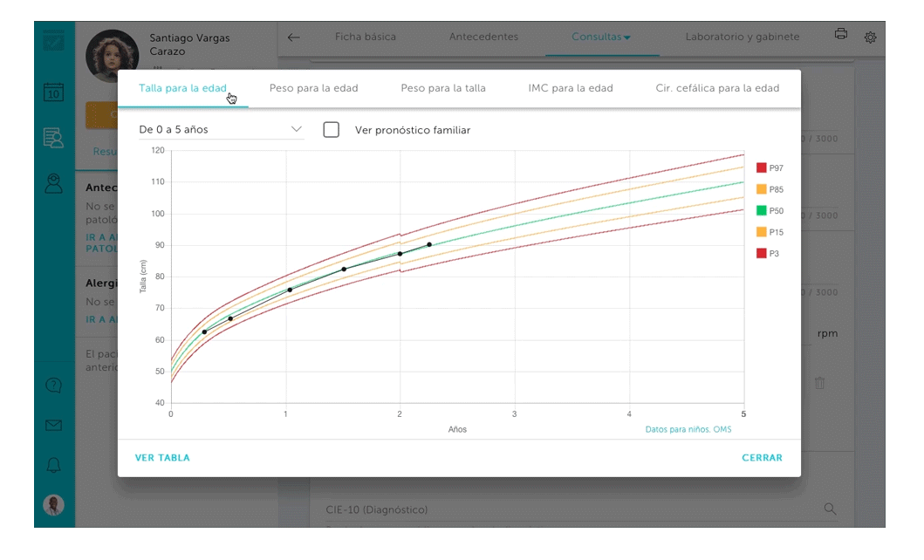Click patient name Santiago Vargas Carazo
924x560 pixels.
point(189,44)
